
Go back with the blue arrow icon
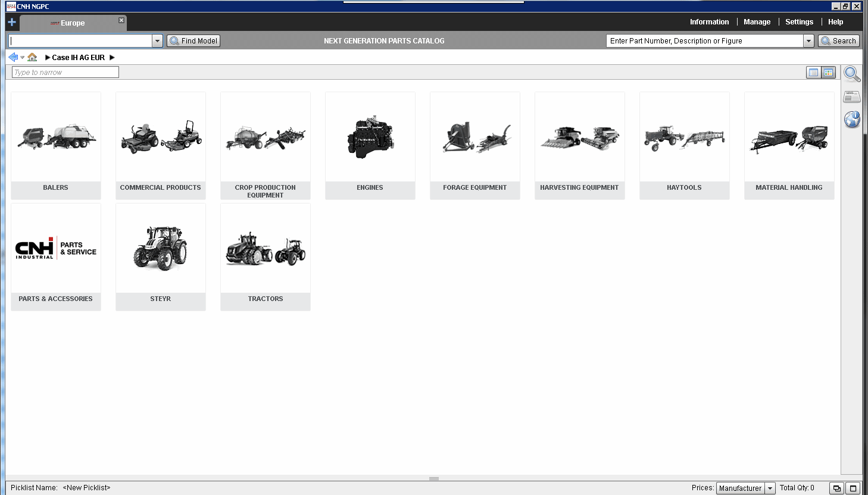13,57
